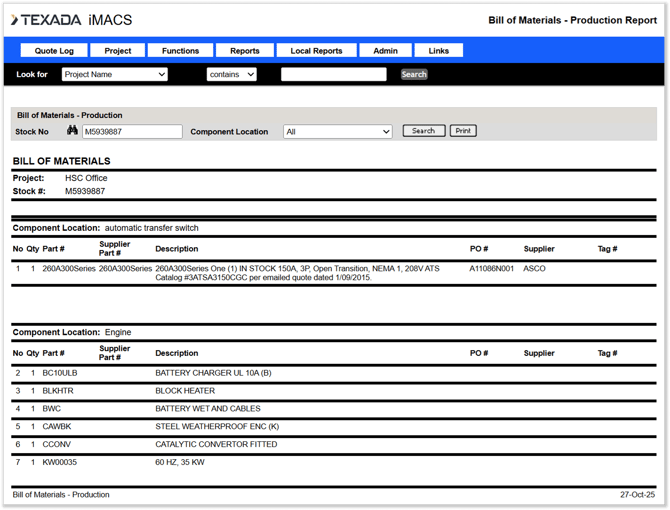Open the Links menu

click(438, 51)
